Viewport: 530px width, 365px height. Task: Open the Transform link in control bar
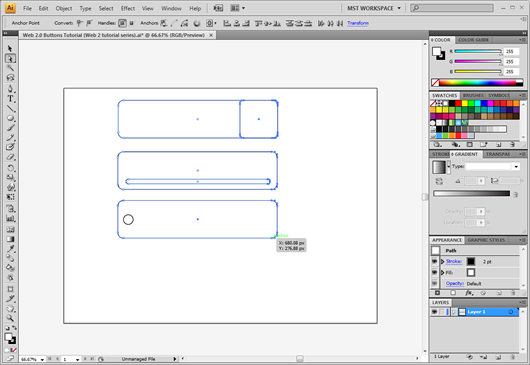pos(358,23)
